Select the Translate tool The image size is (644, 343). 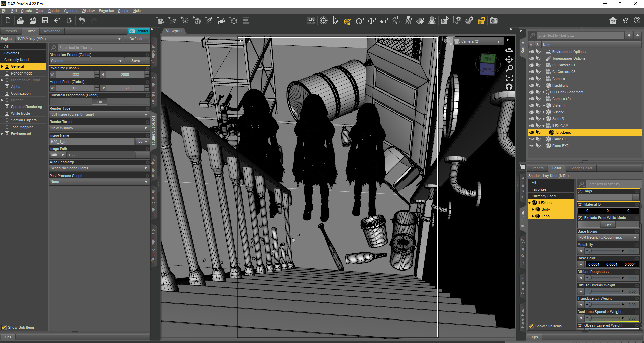click(x=372, y=21)
